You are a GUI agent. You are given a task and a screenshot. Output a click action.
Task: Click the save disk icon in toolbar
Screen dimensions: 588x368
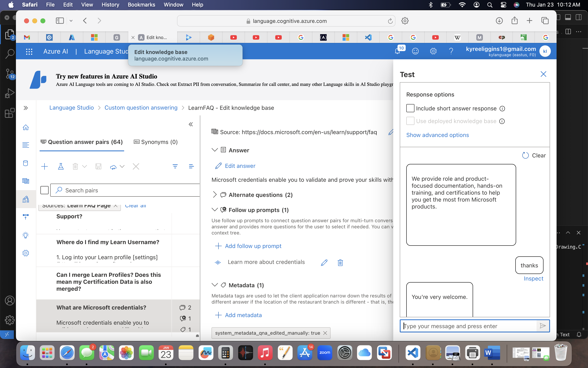click(x=98, y=166)
